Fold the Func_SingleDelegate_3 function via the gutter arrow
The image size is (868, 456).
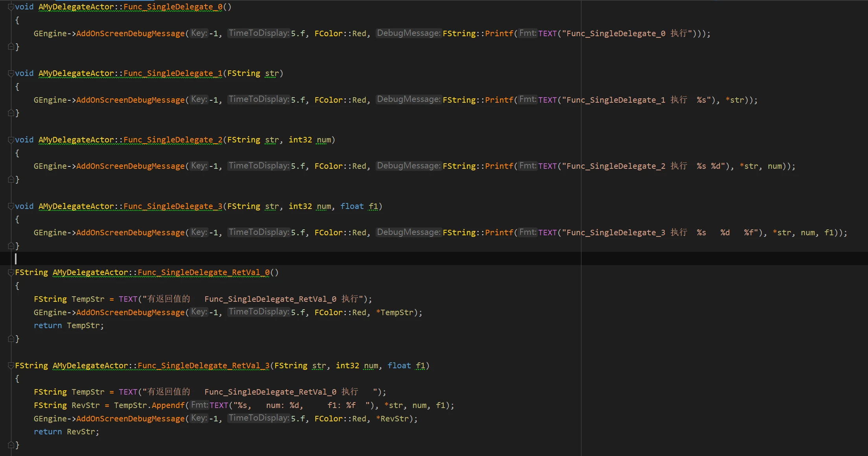[11, 207]
